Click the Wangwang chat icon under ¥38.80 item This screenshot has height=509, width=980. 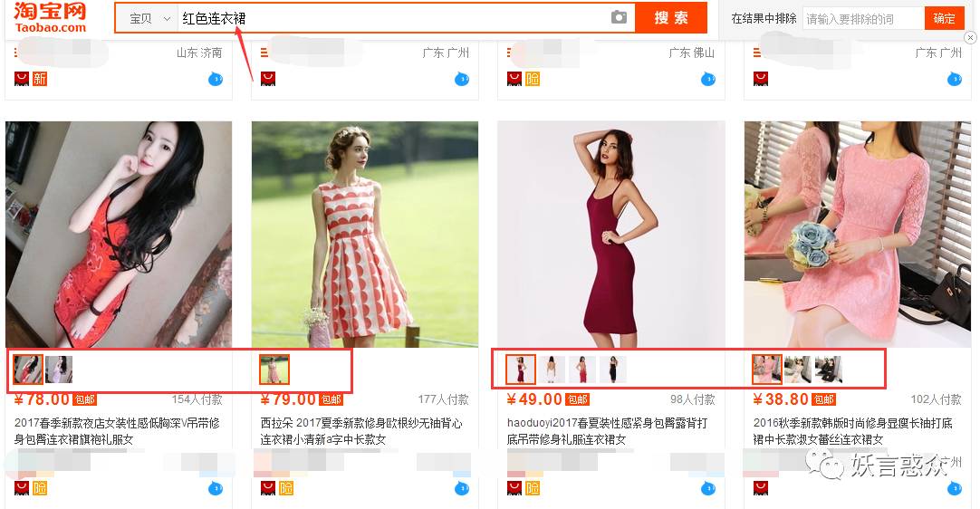(955, 488)
